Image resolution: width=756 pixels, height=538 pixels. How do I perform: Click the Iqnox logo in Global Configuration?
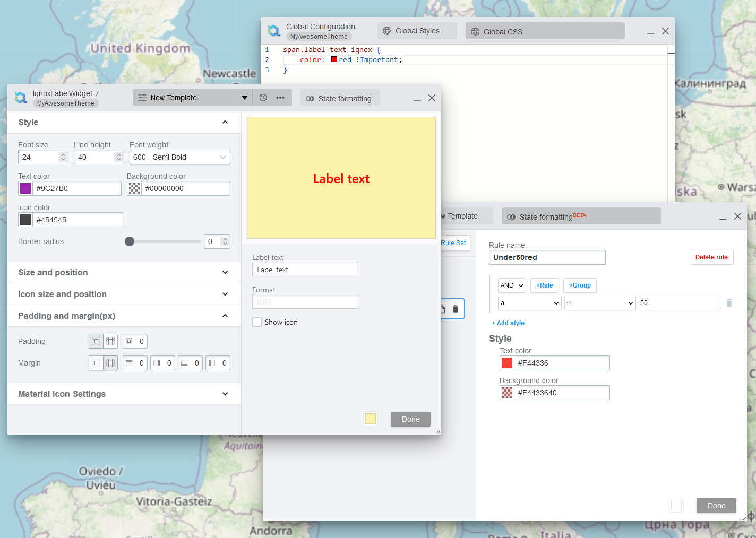click(274, 31)
